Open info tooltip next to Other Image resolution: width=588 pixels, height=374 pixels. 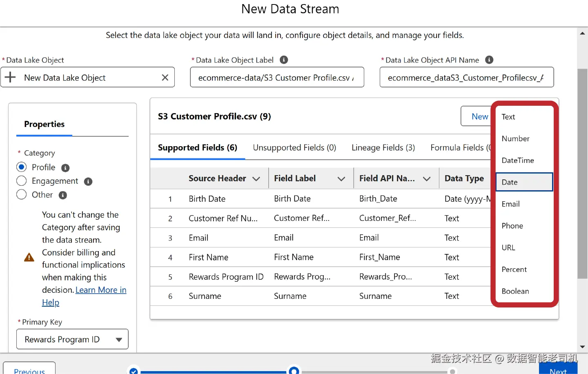pyautogui.click(x=63, y=195)
